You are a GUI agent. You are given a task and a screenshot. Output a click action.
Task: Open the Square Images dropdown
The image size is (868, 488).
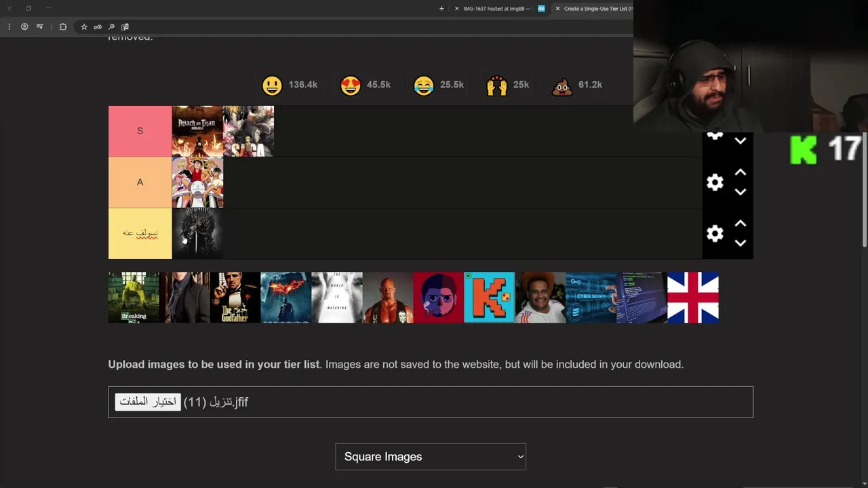(431, 457)
